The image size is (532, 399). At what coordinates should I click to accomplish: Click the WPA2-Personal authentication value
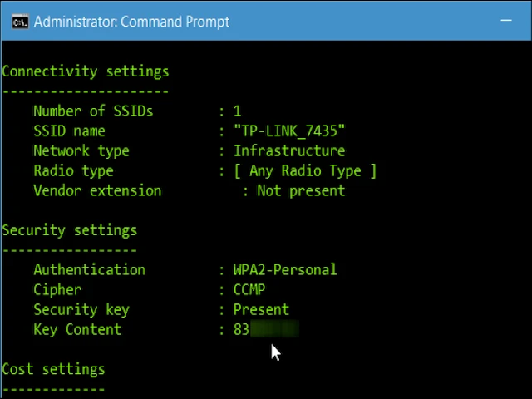pyautogui.click(x=284, y=270)
